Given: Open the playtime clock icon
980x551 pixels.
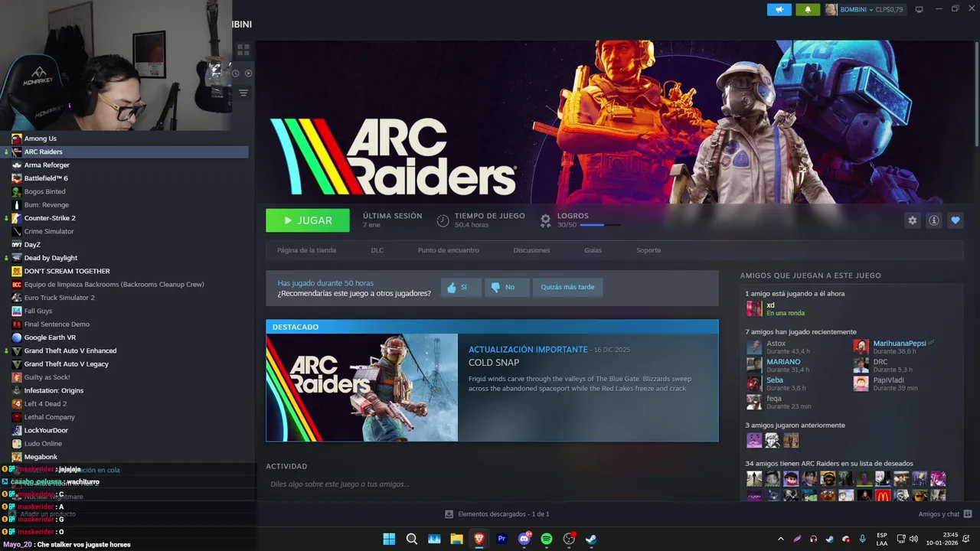Looking at the screenshot, I should pos(443,220).
